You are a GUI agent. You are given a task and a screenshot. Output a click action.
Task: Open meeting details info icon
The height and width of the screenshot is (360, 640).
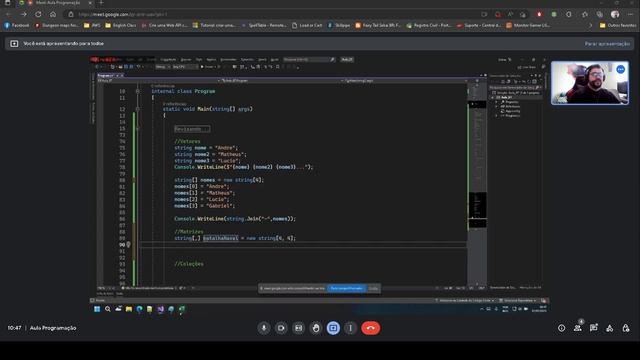tap(562, 328)
